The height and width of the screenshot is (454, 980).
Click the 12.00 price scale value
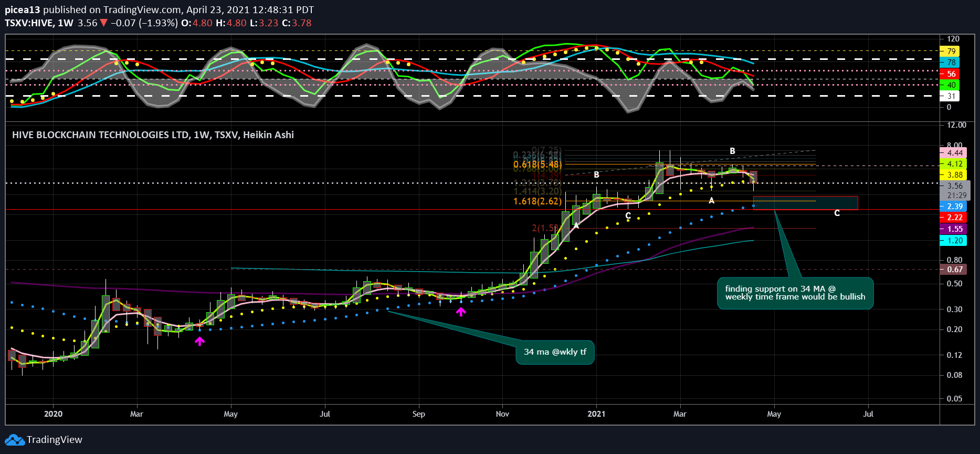pyautogui.click(x=956, y=125)
